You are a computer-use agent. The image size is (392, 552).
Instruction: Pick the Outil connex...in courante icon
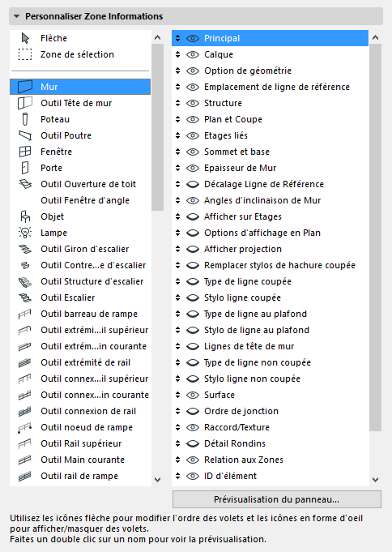25,395
